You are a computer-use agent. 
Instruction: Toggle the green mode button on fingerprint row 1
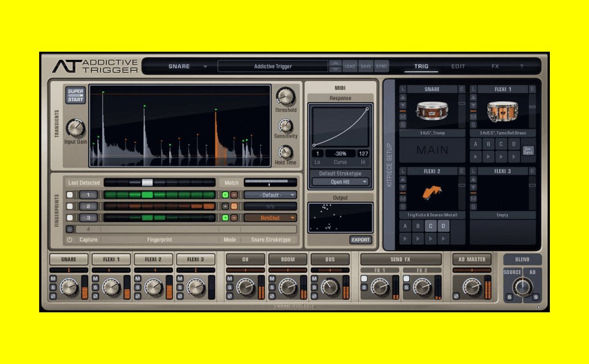coord(225,195)
